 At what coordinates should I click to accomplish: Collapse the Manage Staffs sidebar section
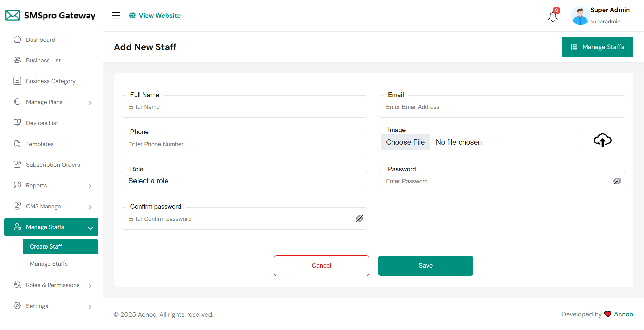90,228
